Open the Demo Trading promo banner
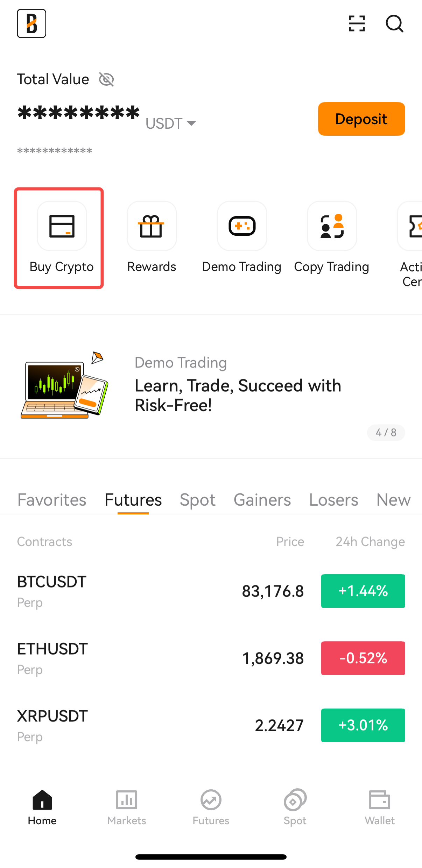This screenshot has width=422, height=868. pyautogui.click(x=211, y=386)
